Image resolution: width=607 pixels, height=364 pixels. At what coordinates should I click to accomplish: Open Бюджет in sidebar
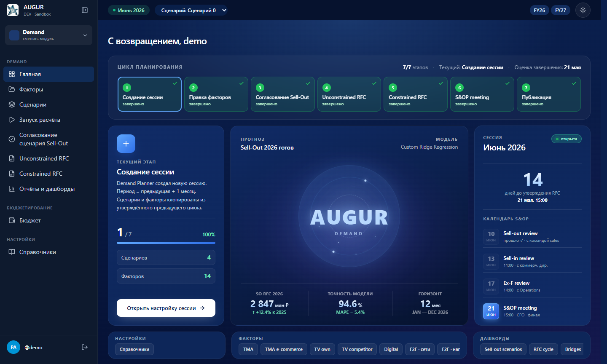(49, 220)
